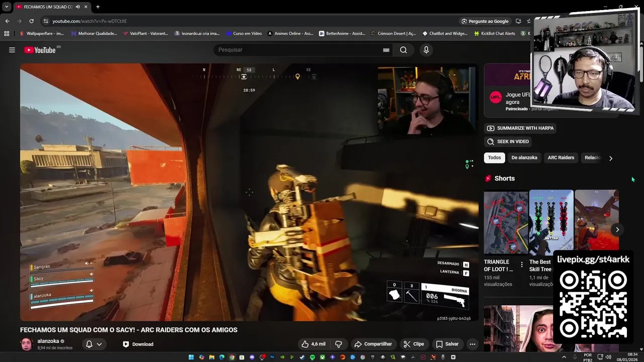Screen dimensions: 644x362
Task: Select the partially shown Relacio chip
Action: pyautogui.click(x=592, y=158)
